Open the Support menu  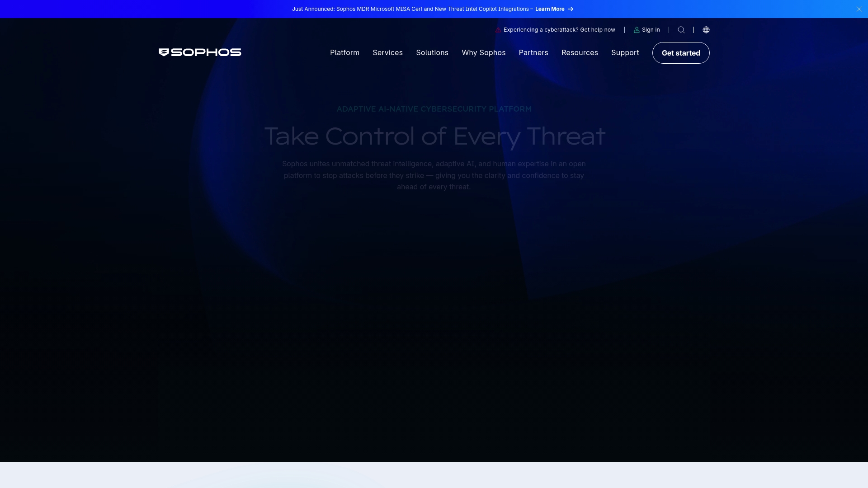click(625, 53)
